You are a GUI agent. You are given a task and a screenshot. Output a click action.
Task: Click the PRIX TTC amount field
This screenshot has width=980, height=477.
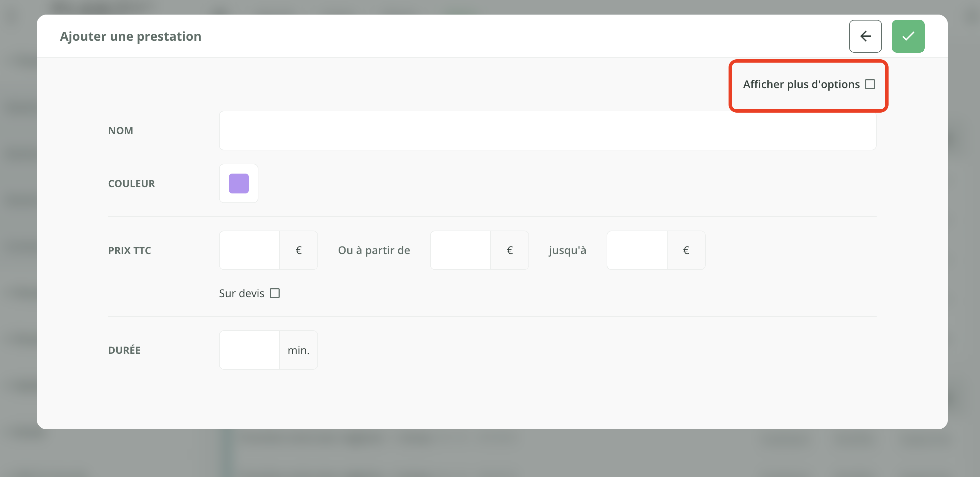point(249,250)
